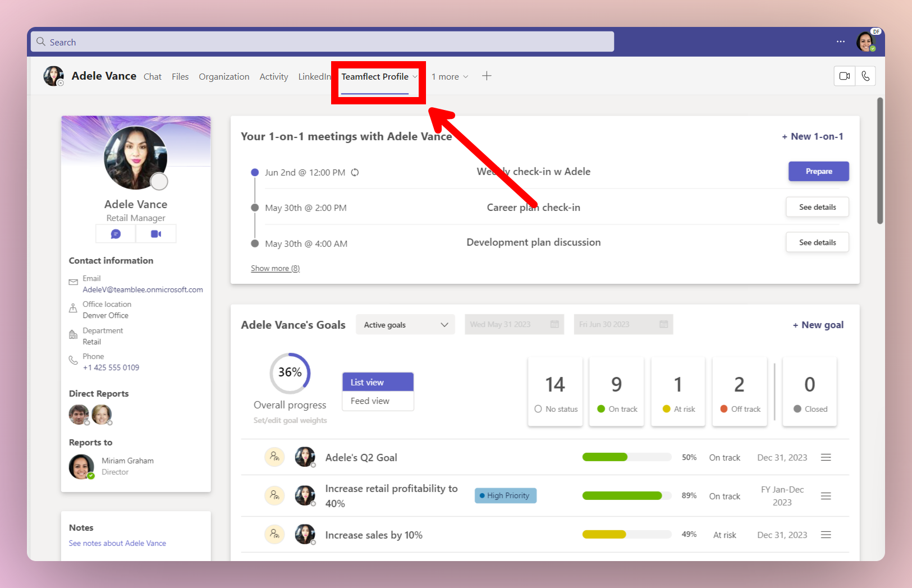Click Adele's Q2 Goal 50% progress bar

627,457
